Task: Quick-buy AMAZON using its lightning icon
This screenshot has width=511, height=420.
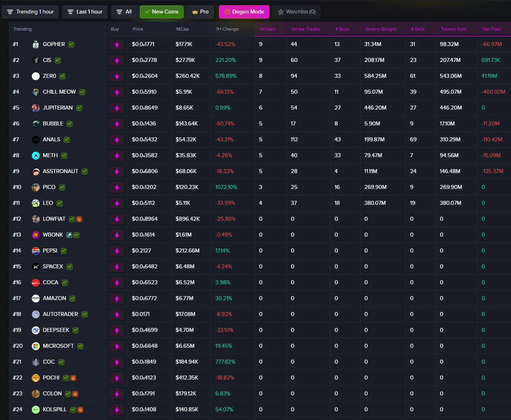Action: tap(117, 298)
